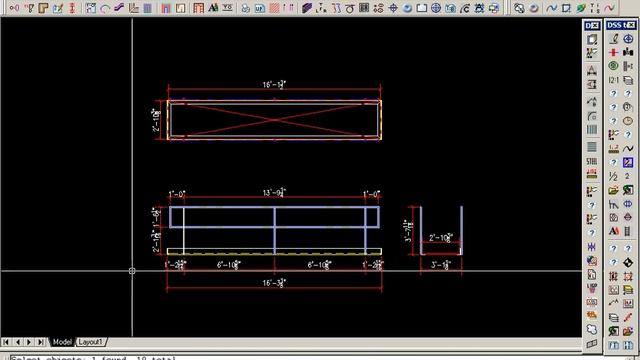
Task: Select the arc tool in top toolbar
Action: pos(104,8)
